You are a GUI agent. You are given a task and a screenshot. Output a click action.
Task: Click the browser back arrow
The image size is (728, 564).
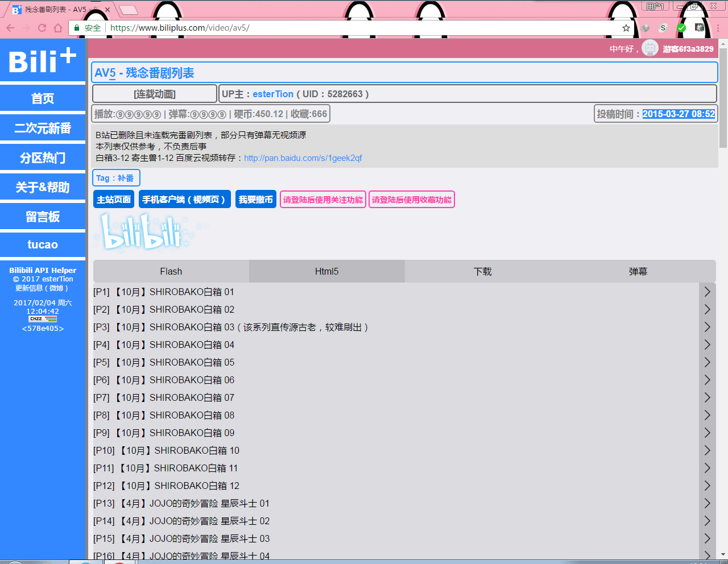[x=10, y=27]
